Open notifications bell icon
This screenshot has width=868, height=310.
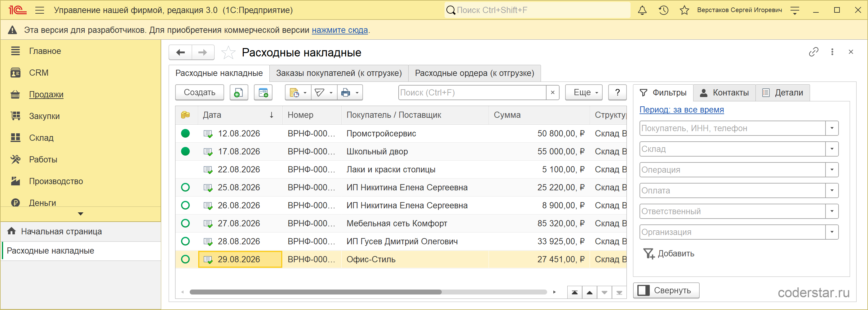pyautogui.click(x=642, y=10)
